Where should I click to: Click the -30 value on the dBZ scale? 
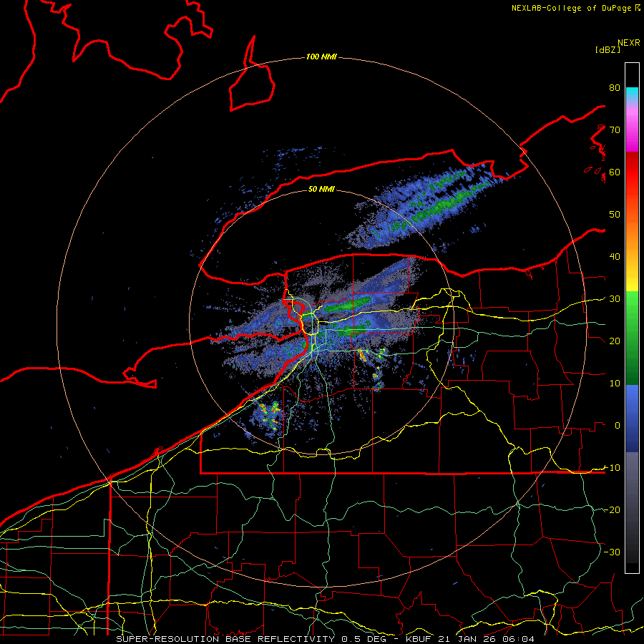point(612,552)
